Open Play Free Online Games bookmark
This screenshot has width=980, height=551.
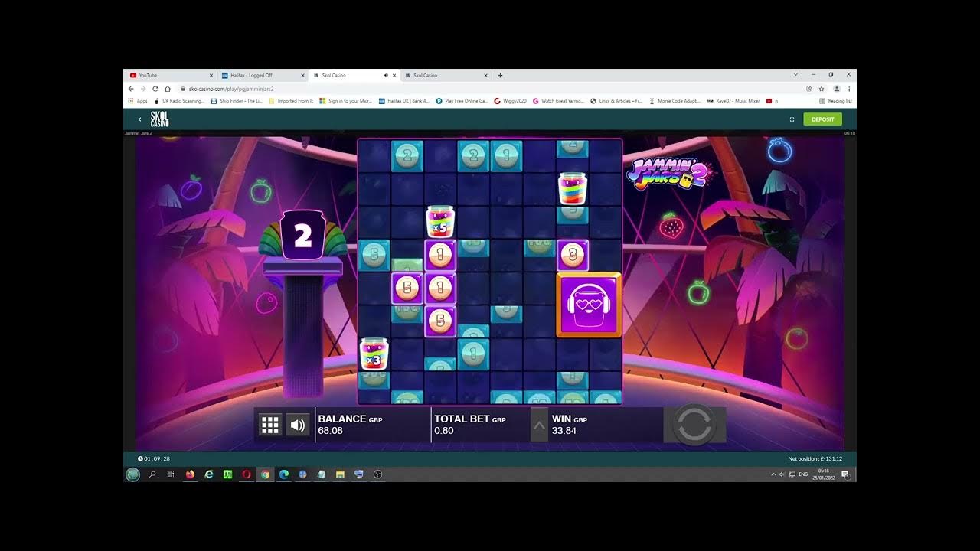tap(462, 101)
